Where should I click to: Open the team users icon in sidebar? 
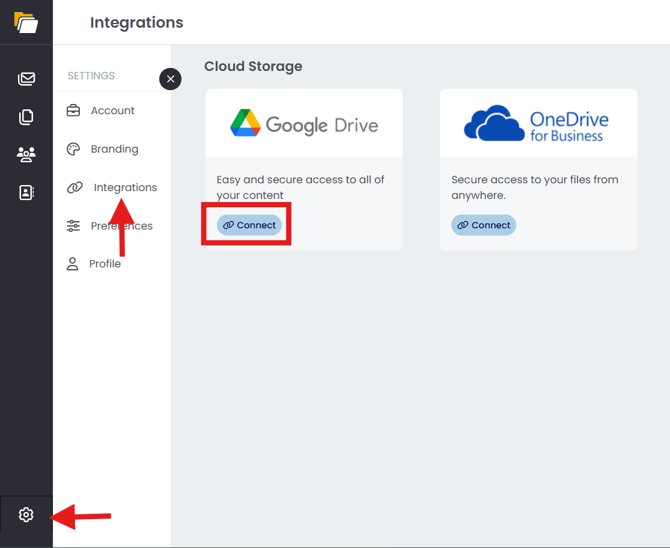(26, 154)
